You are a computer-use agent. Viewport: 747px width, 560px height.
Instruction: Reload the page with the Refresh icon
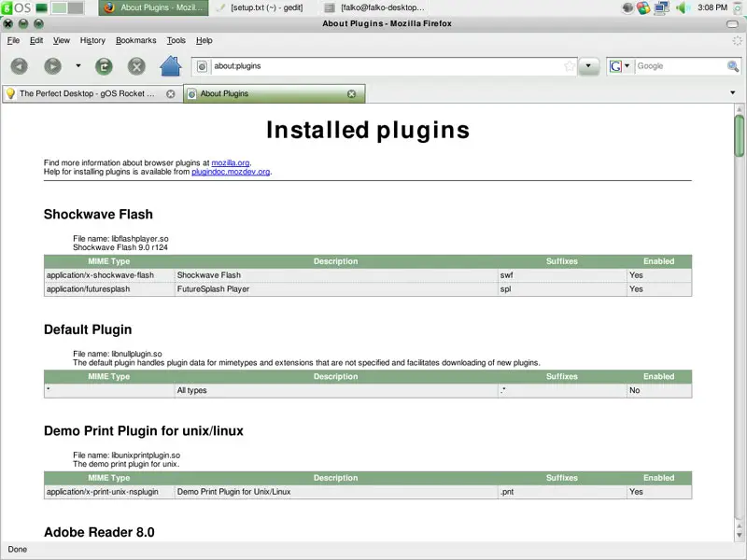tap(104, 66)
